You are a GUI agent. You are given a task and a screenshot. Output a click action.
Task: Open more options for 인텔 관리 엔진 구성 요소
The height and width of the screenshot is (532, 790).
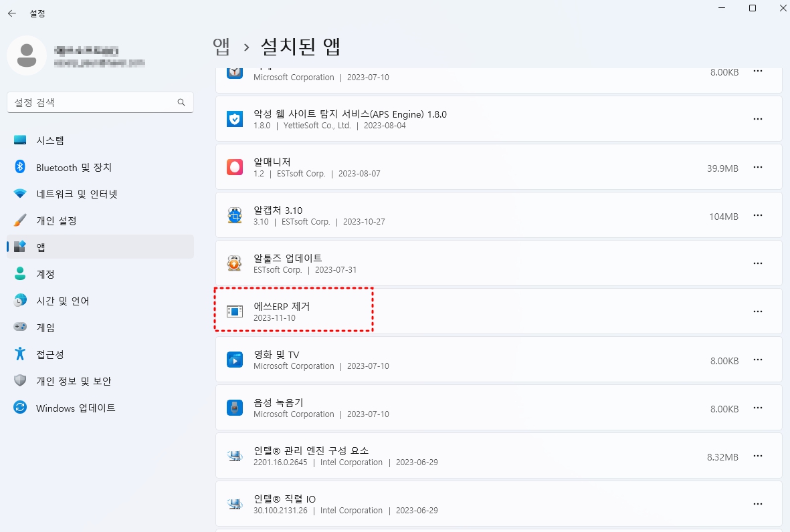758,456
